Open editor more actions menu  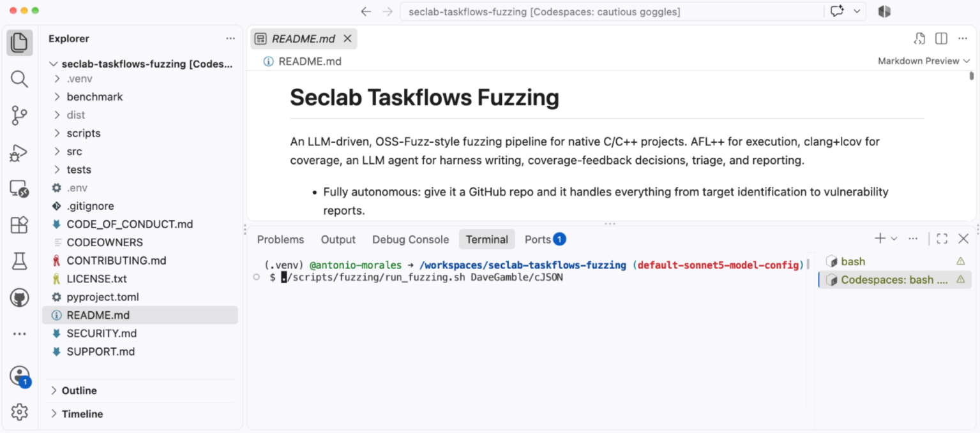click(x=962, y=39)
